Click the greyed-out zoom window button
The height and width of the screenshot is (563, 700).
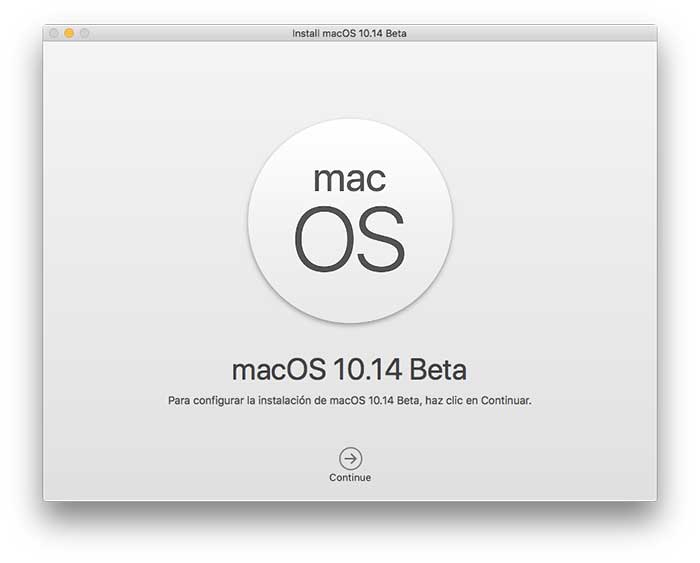[84, 33]
